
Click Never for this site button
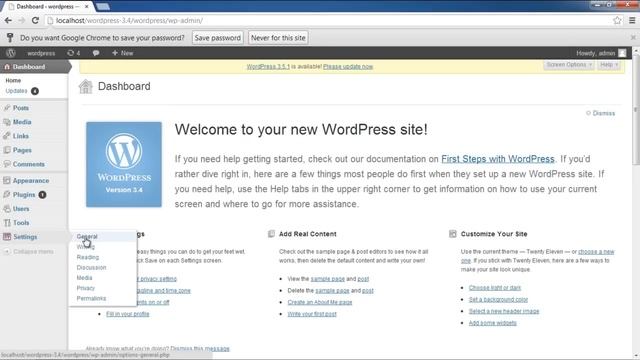pos(278,38)
